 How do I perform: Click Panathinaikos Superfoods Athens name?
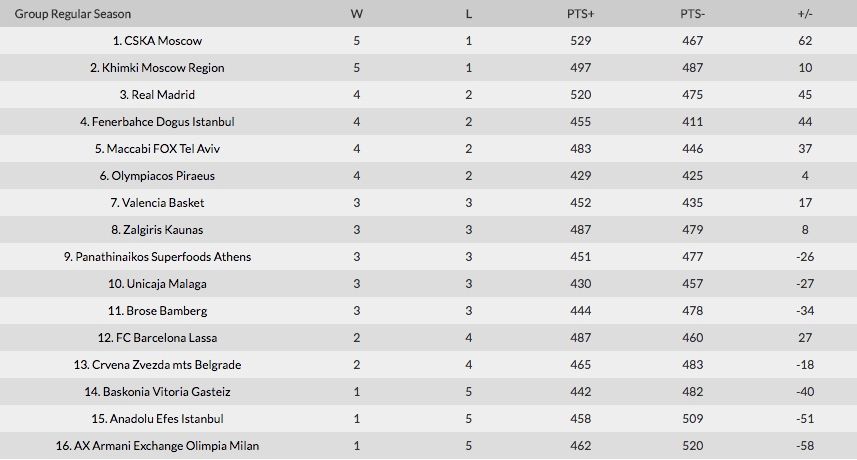pos(164,257)
